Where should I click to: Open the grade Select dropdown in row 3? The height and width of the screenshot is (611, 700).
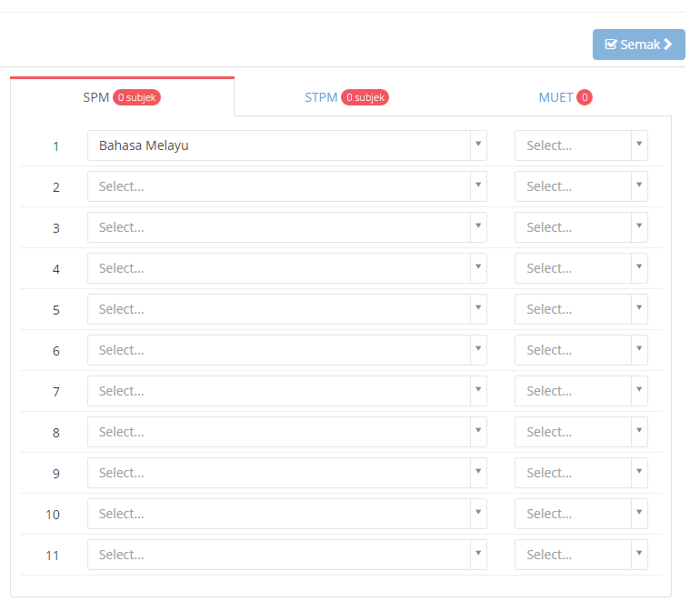[581, 227]
